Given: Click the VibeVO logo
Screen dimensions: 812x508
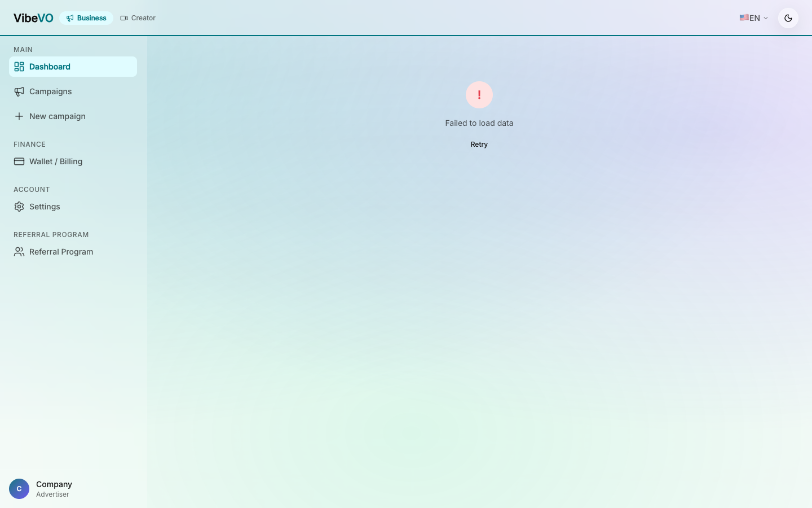Looking at the screenshot, I should click(x=33, y=18).
